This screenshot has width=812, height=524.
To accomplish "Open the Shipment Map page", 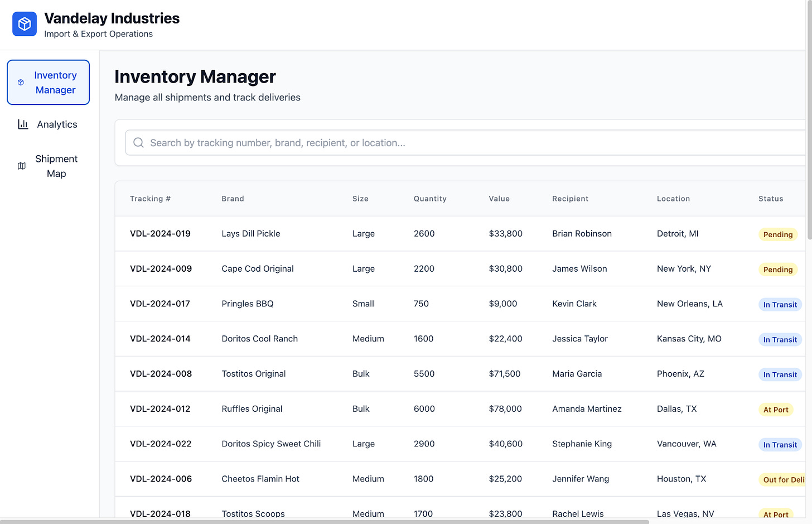I will 49,166.
